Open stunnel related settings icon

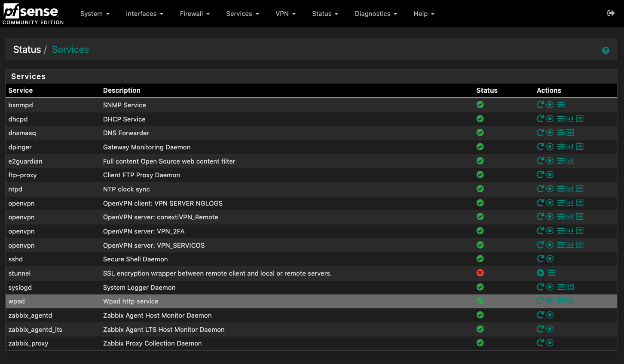click(x=552, y=273)
